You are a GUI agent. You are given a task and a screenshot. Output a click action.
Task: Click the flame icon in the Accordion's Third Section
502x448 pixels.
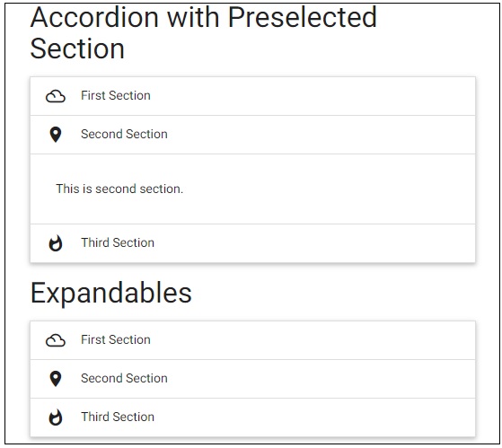point(56,243)
